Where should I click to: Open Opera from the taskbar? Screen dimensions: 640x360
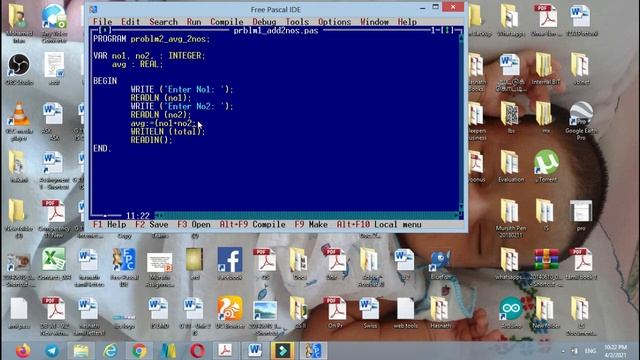point(198,351)
